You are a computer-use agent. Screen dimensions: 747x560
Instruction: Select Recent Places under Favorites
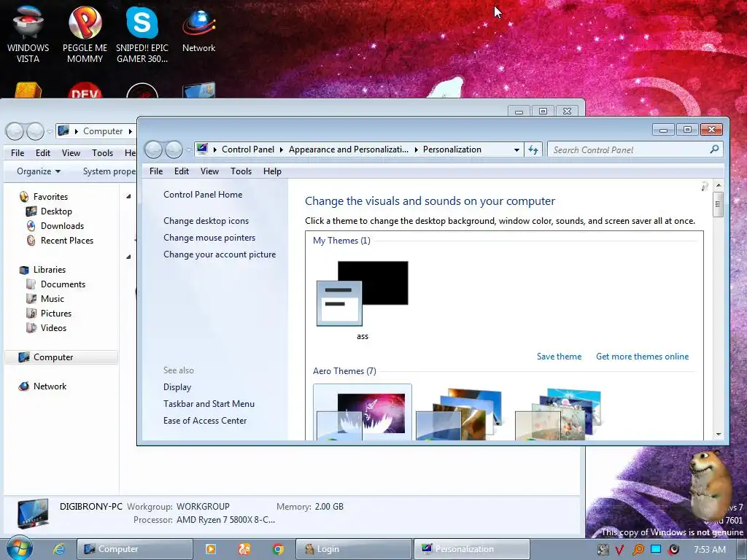tap(66, 241)
